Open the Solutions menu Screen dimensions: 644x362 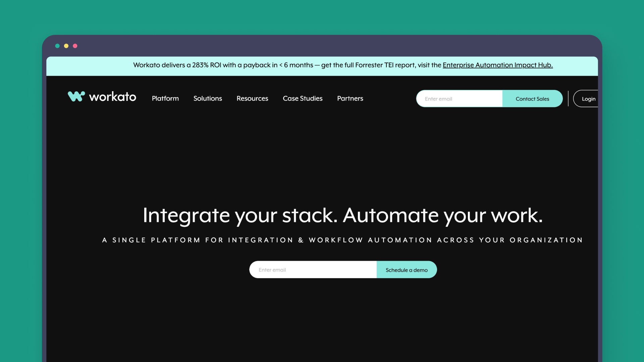pos(208,99)
